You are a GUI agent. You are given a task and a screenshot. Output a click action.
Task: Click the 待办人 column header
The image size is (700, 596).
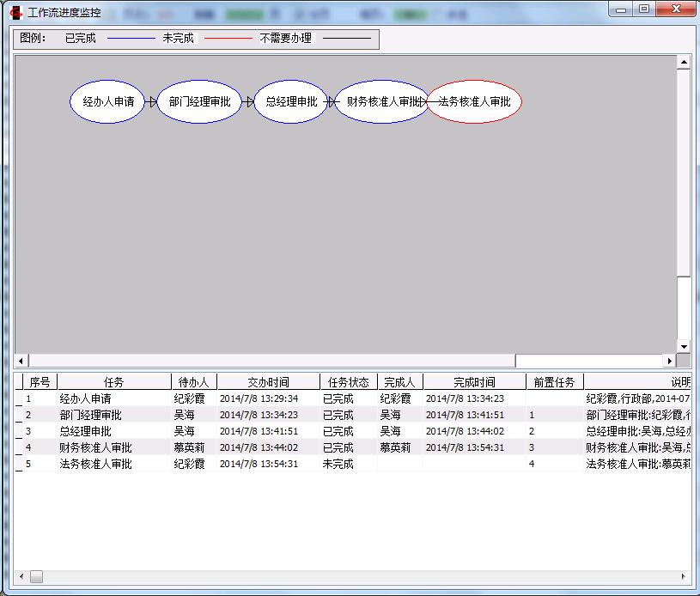click(x=194, y=382)
